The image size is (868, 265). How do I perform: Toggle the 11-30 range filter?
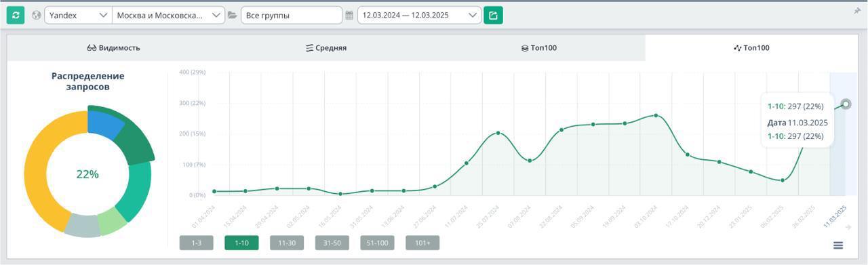[x=286, y=243]
